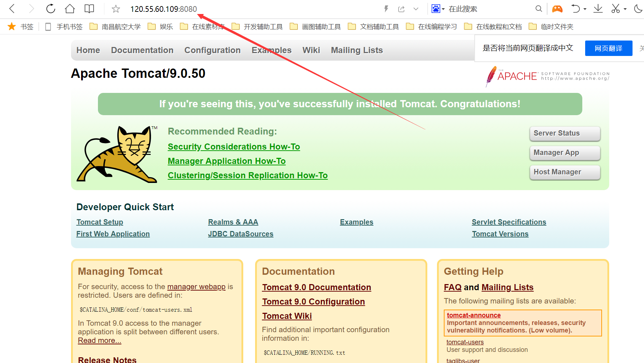The image size is (644, 363).
Task: Open the 文档辅助工具 bookmark folder
Action: [373, 27]
